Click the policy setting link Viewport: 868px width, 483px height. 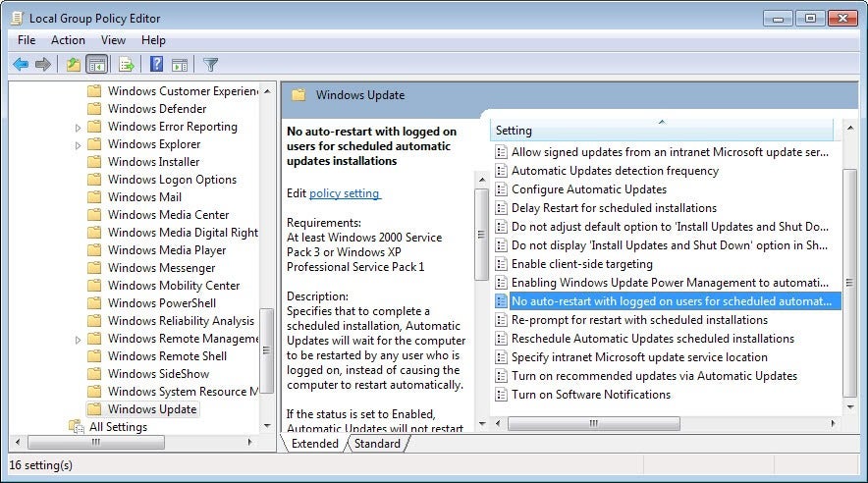(345, 193)
